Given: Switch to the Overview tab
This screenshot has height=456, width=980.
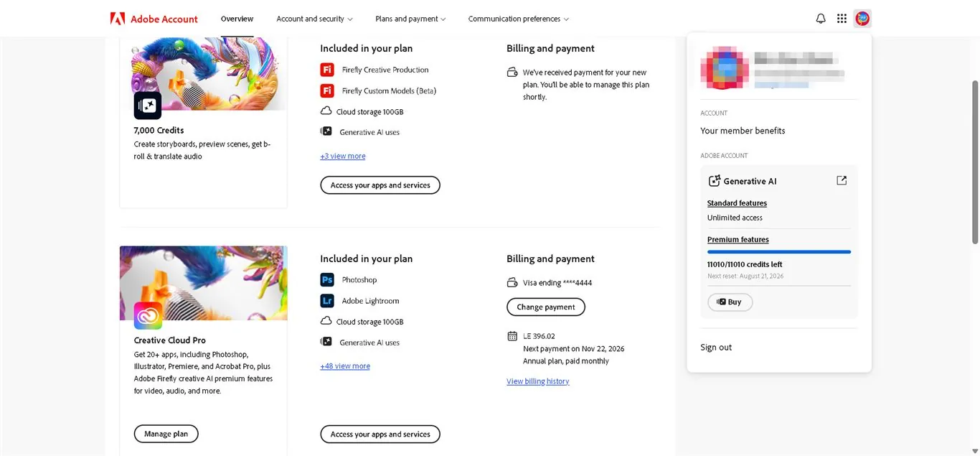Looking at the screenshot, I should pyautogui.click(x=237, y=19).
